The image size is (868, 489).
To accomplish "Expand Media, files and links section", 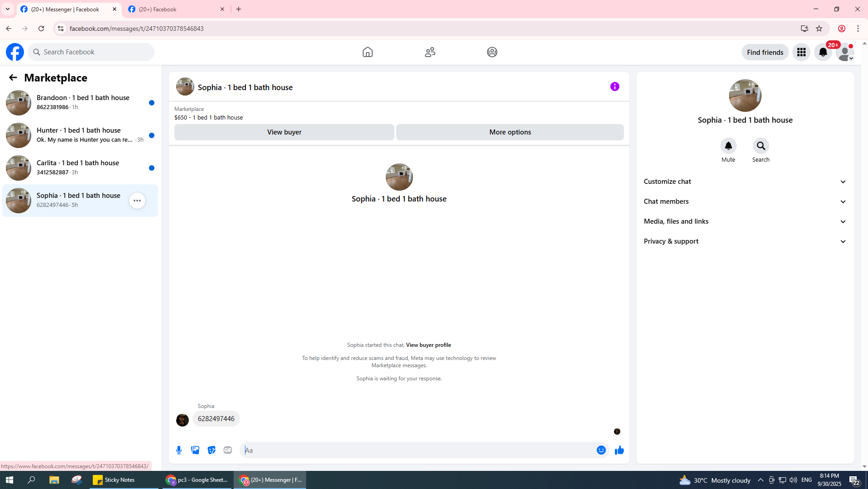I will click(x=745, y=221).
